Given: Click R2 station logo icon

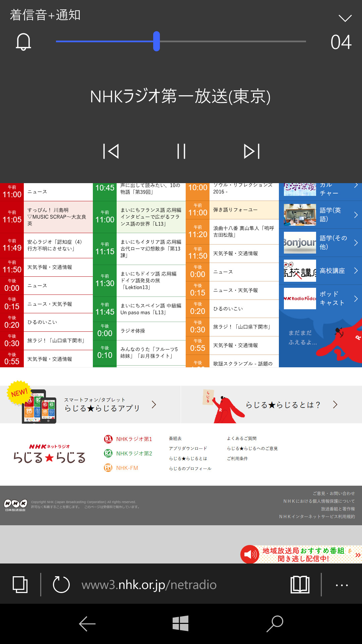Looking at the screenshot, I should 108,453.
